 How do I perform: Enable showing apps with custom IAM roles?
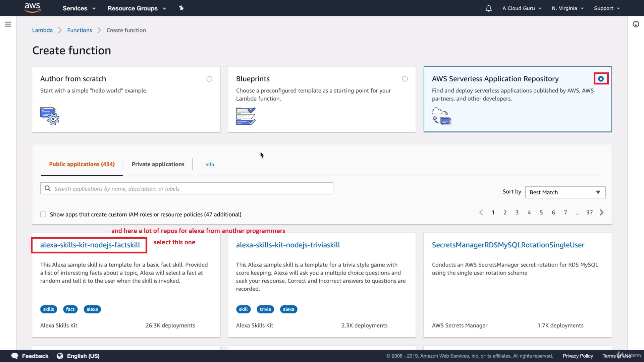(43, 215)
